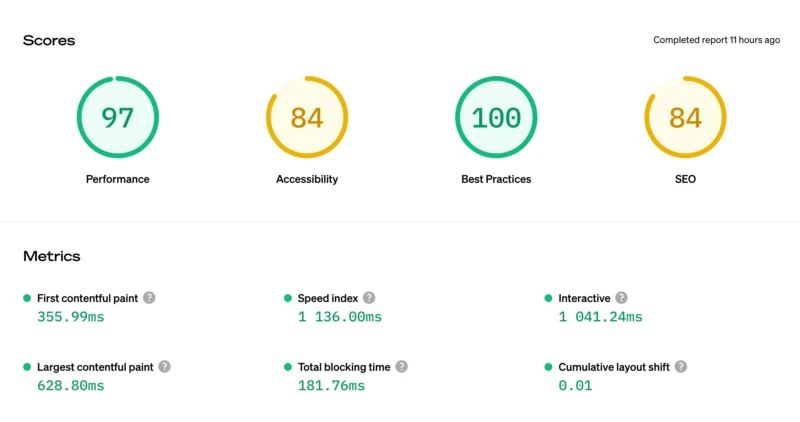Viewport: 800px width, 422px height.
Task: Click the SEO label under the gauge
Action: 685,179
